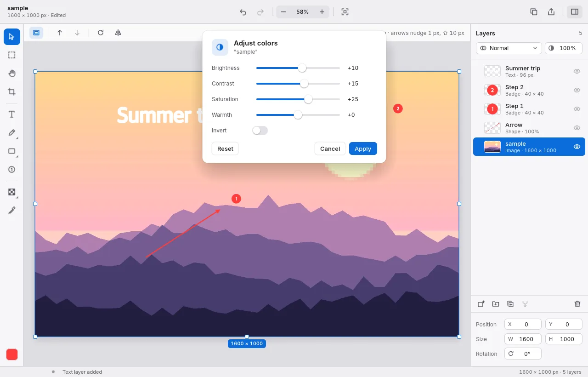This screenshot has height=377, width=588.
Task: Click the flip horizontal icon
Action: (118, 33)
